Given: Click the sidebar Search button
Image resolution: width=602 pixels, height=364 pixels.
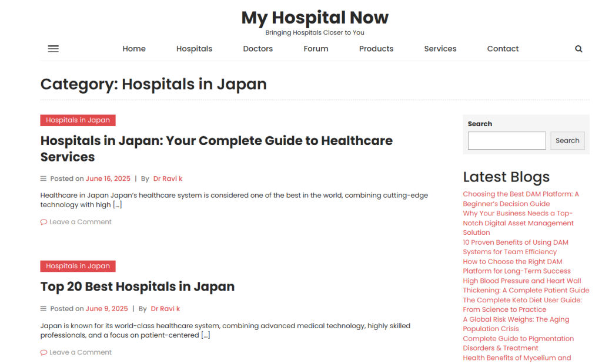Looking at the screenshot, I should point(567,141).
